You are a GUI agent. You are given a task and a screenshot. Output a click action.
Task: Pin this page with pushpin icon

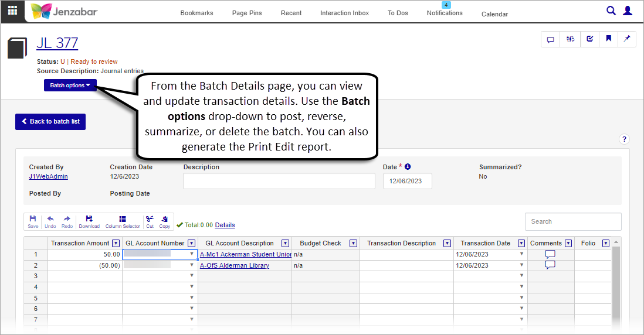[627, 39]
